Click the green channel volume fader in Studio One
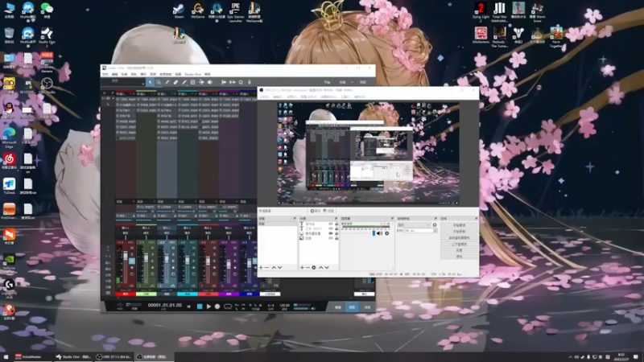Viewport: 644px width, 362px height. tap(146, 259)
